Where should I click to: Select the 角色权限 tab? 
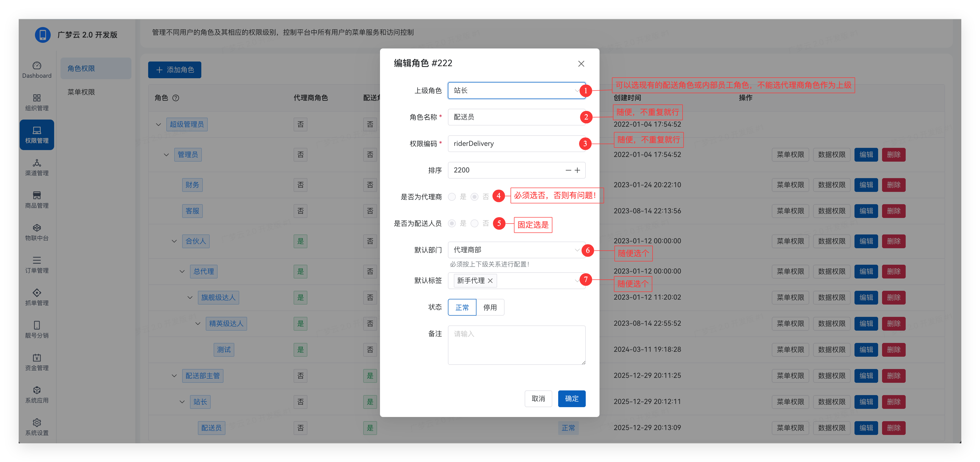coord(81,68)
